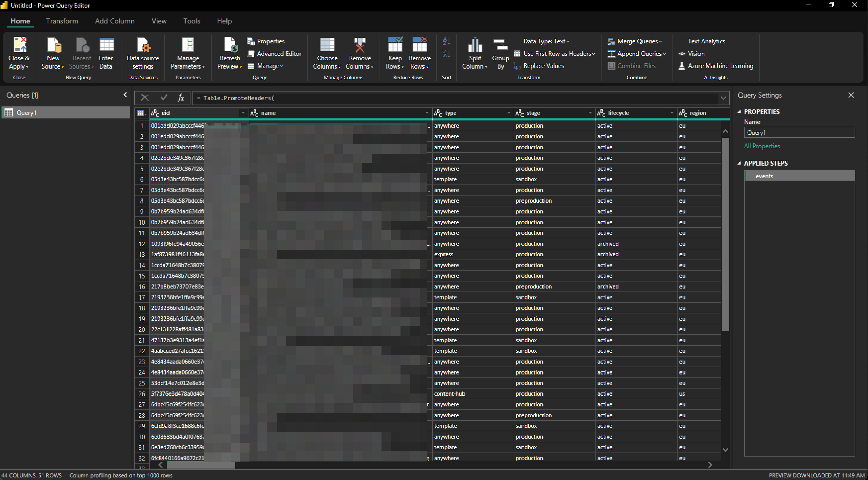Click the Vision AI insight
868x480 pixels.
pyautogui.click(x=691, y=54)
